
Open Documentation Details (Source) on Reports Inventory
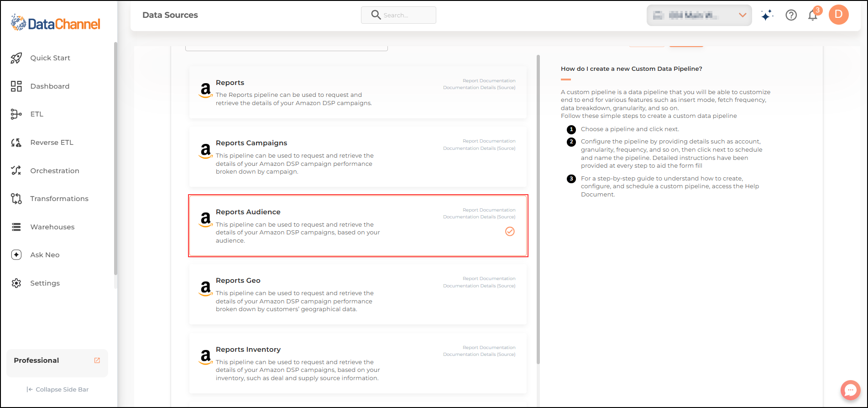point(479,355)
